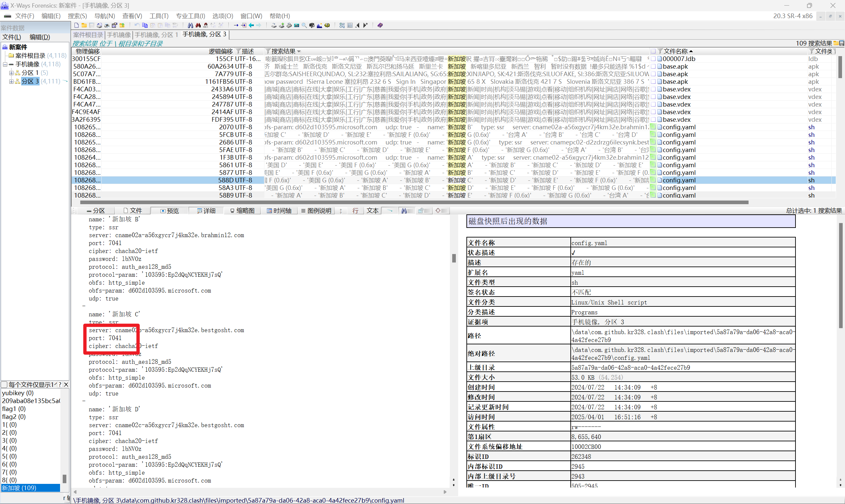Open the case data 编辑(D) button
This screenshot has width=845, height=504.
[x=40, y=37]
